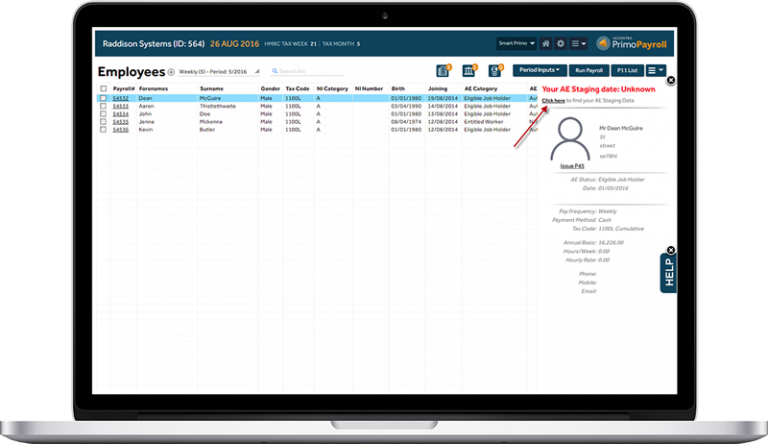Add a new employee with plus icon

point(171,72)
